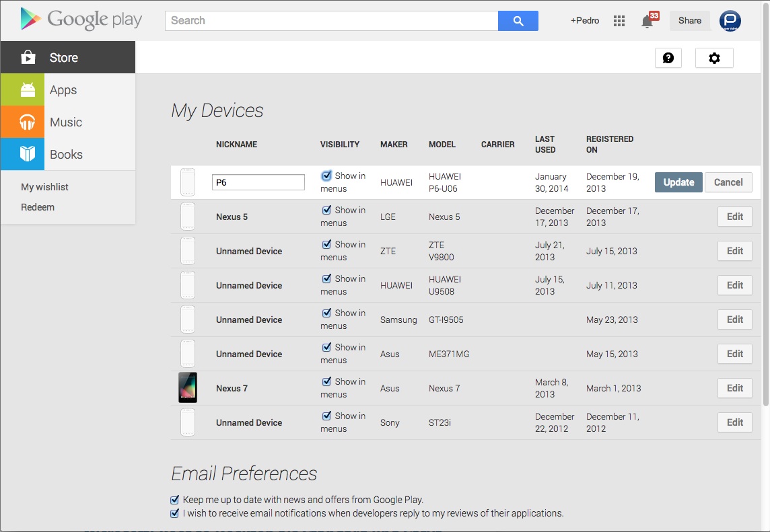
Task: Edit the Asus ME371MG device
Action: [734, 354]
